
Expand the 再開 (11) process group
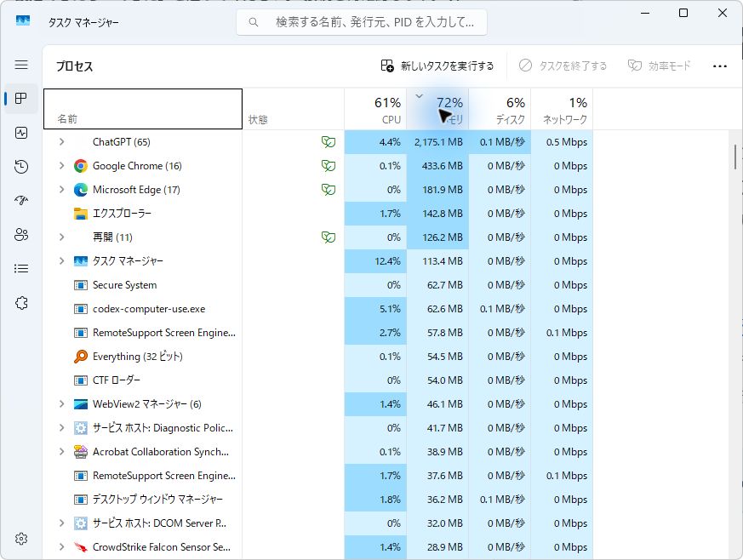coord(61,237)
